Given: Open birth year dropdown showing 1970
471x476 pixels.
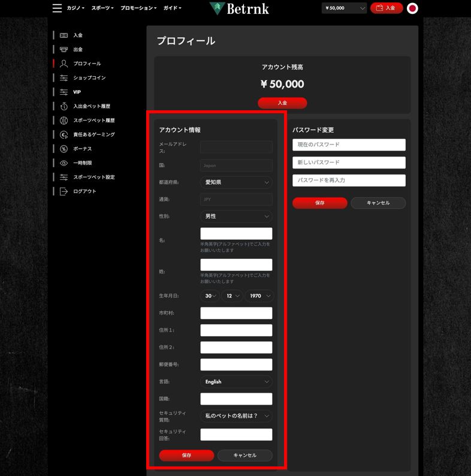Looking at the screenshot, I should point(259,296).
